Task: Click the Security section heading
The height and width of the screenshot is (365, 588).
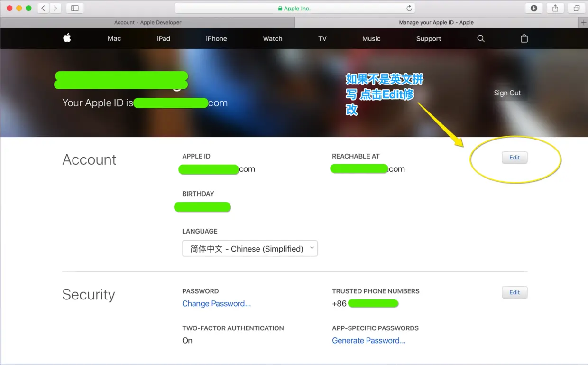Action: [89, 295]
